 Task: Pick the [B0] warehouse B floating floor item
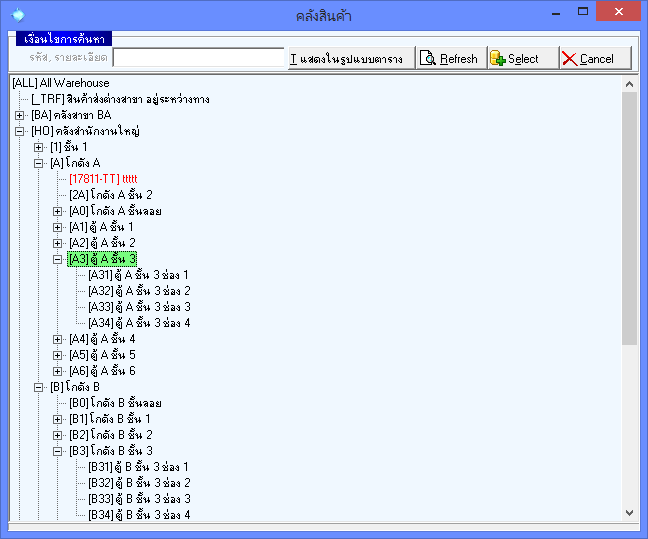[115, 403]
